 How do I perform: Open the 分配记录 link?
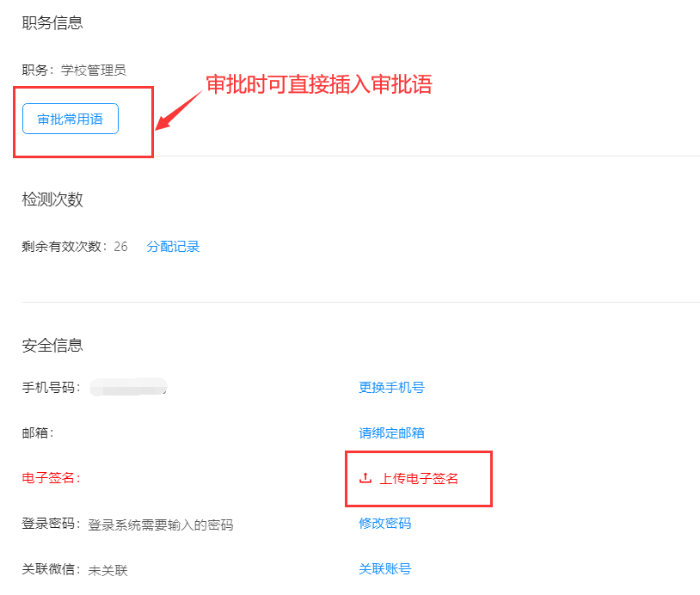coord(173,247)
